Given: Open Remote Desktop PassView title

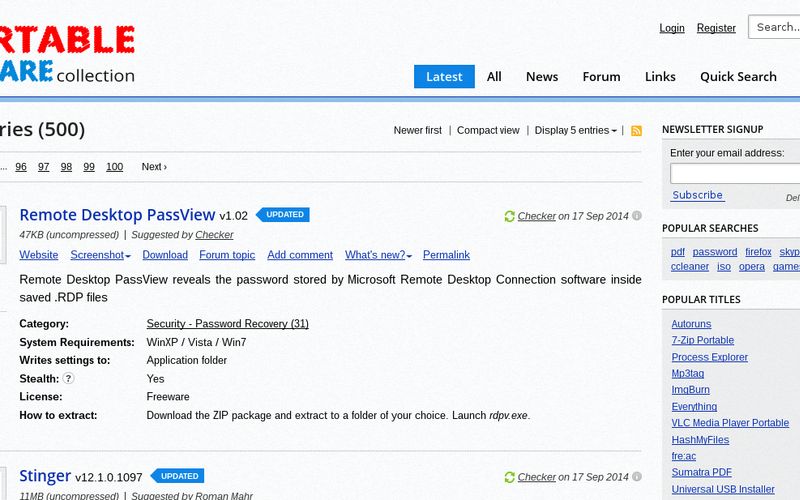Looking at the screenshot, I should click(117, 215).
